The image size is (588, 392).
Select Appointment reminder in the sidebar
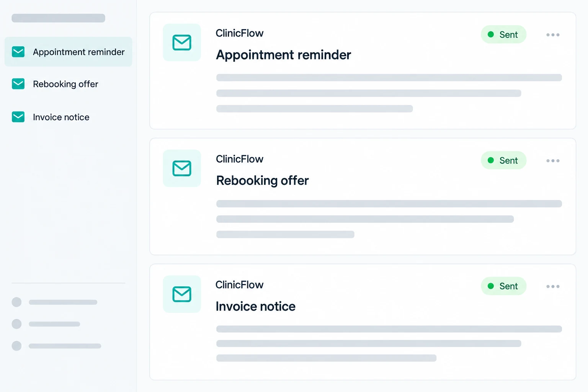pyautogui.click(x=68, y=52)
